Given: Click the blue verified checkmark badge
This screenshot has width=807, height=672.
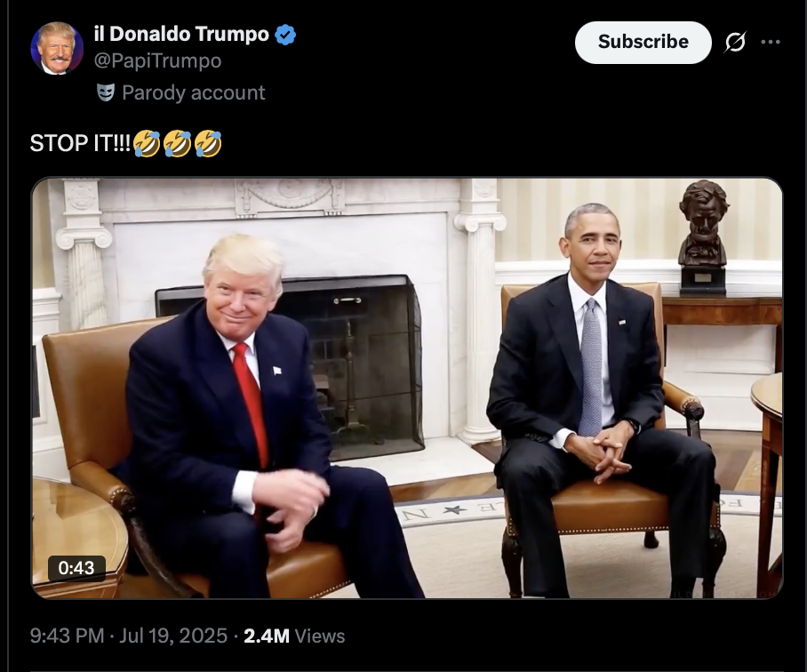Looking at the screenshot, I should [x=285, y=35].
